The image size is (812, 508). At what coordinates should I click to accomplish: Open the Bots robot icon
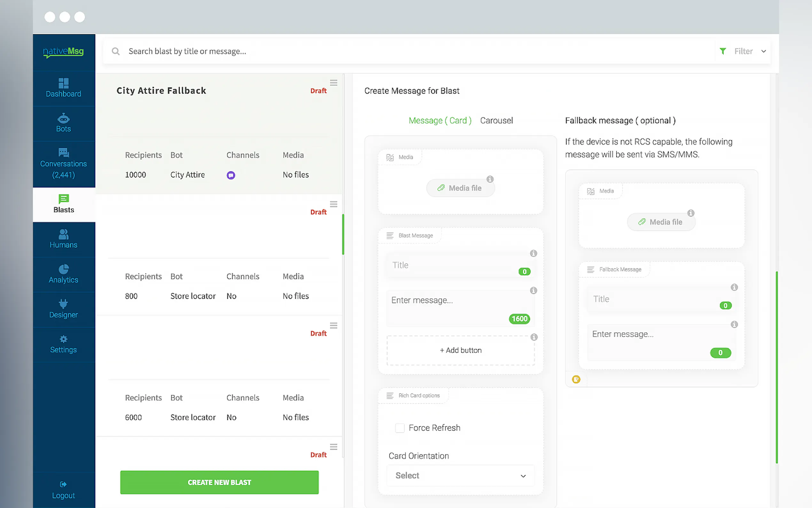[63, 118]
